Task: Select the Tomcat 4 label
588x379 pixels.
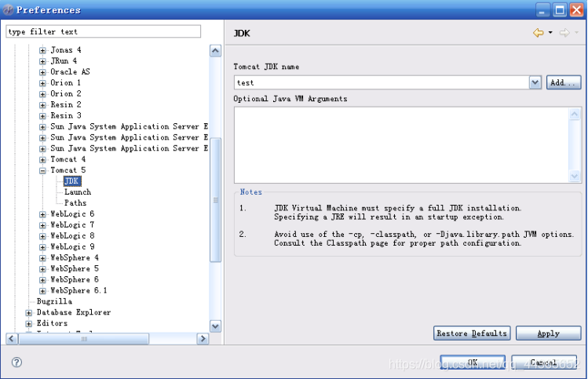Action: click(x=68, y=159)
